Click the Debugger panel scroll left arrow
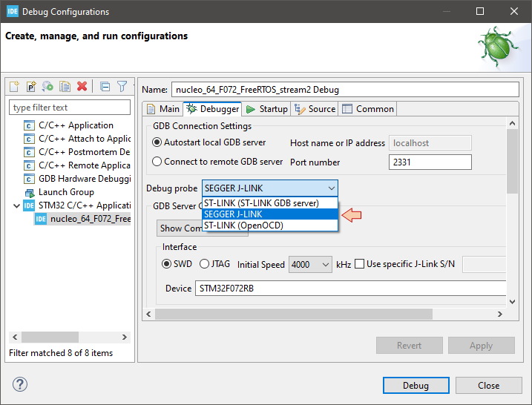 (148, 314)
